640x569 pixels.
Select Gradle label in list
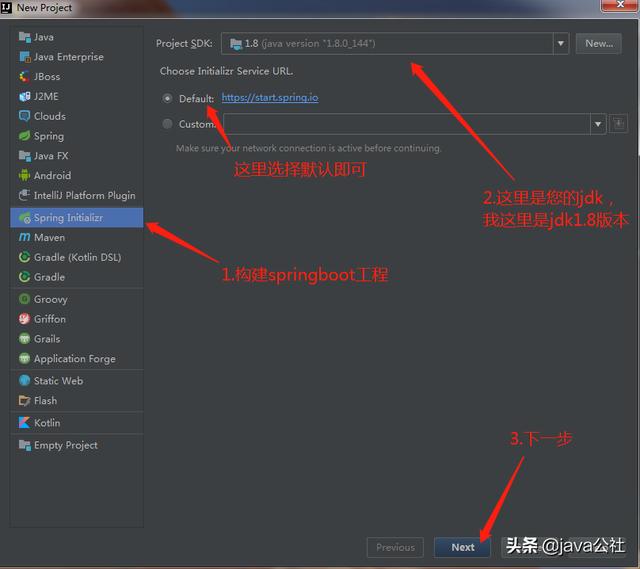click(49, 277)
